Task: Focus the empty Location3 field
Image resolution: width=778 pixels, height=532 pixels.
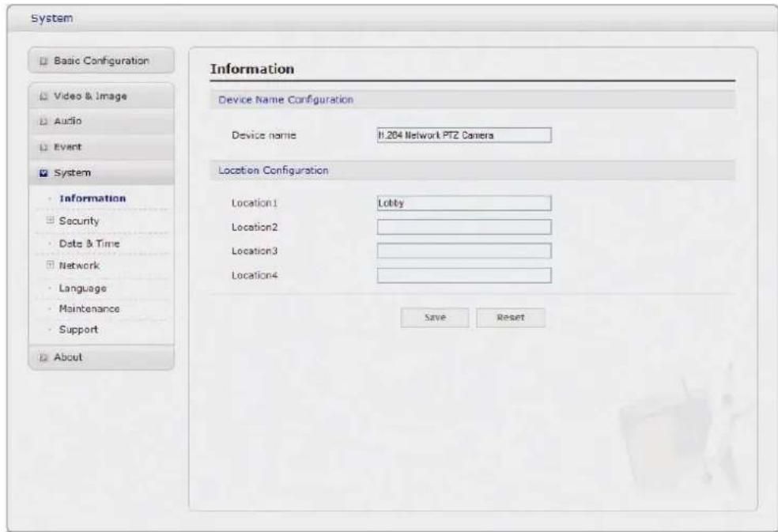Action: [464, 251]
